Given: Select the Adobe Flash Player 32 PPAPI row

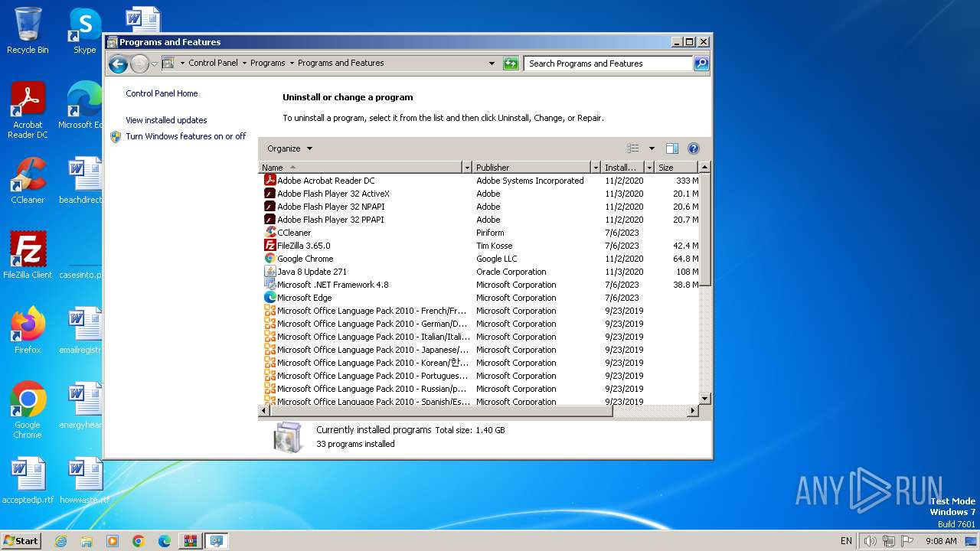Looking at the screenshot, I should 480,220.
